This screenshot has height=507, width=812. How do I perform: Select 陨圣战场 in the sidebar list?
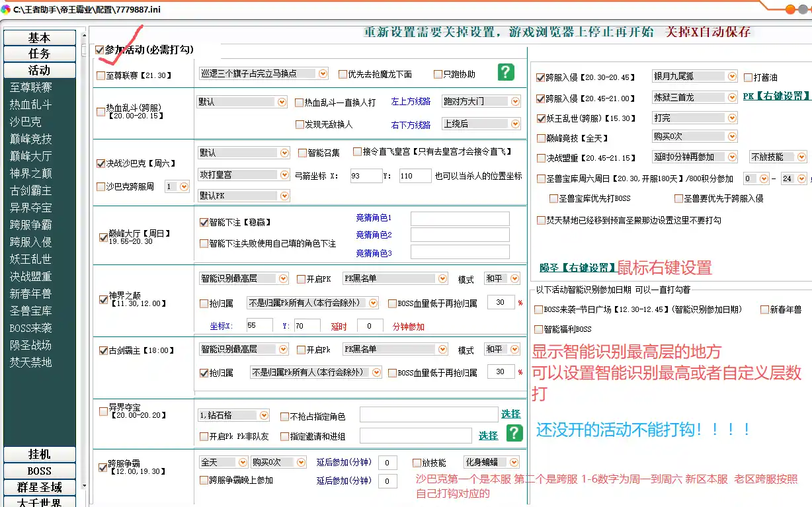[x=31, y=345]
